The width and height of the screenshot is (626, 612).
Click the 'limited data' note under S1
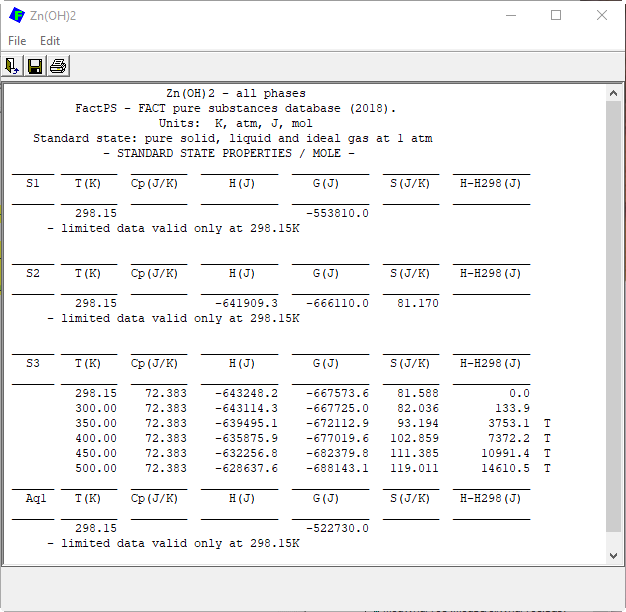point(174,228)
